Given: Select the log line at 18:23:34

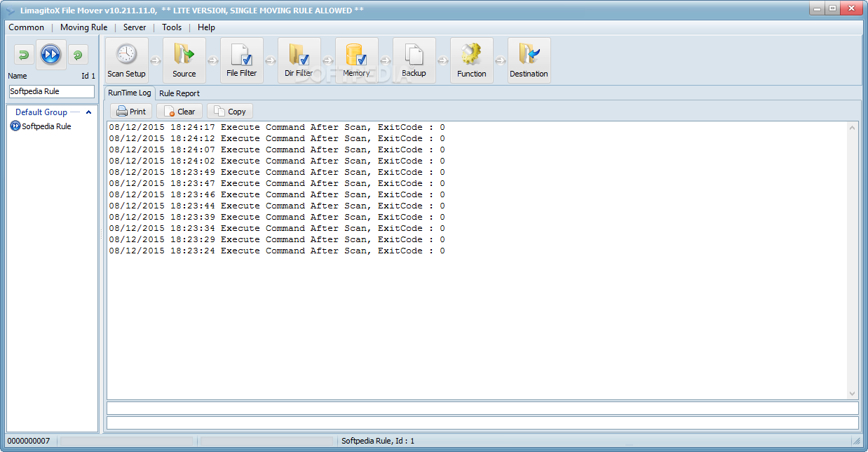Looking at the screenshot, I should click(277, 228).
